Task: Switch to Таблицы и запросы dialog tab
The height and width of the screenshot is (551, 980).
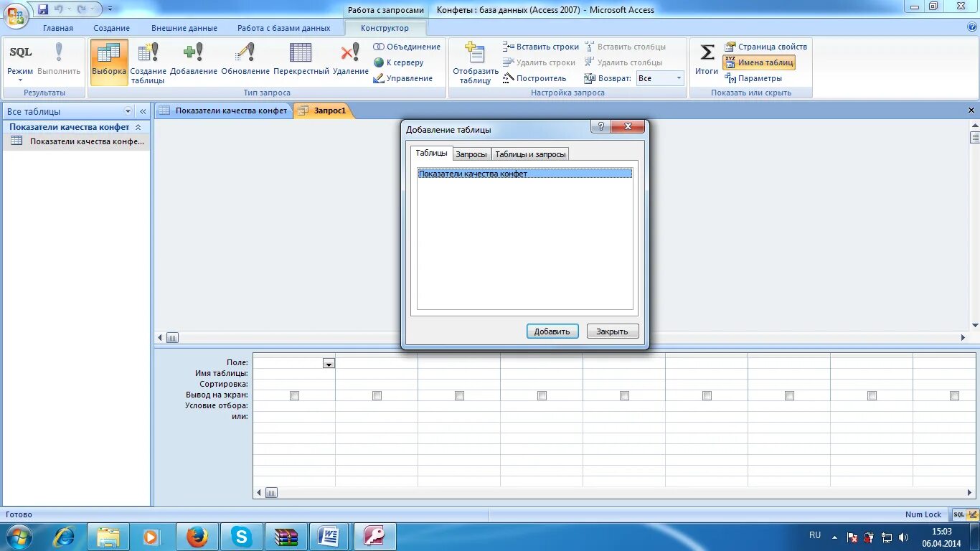Action: coord(530,154)
